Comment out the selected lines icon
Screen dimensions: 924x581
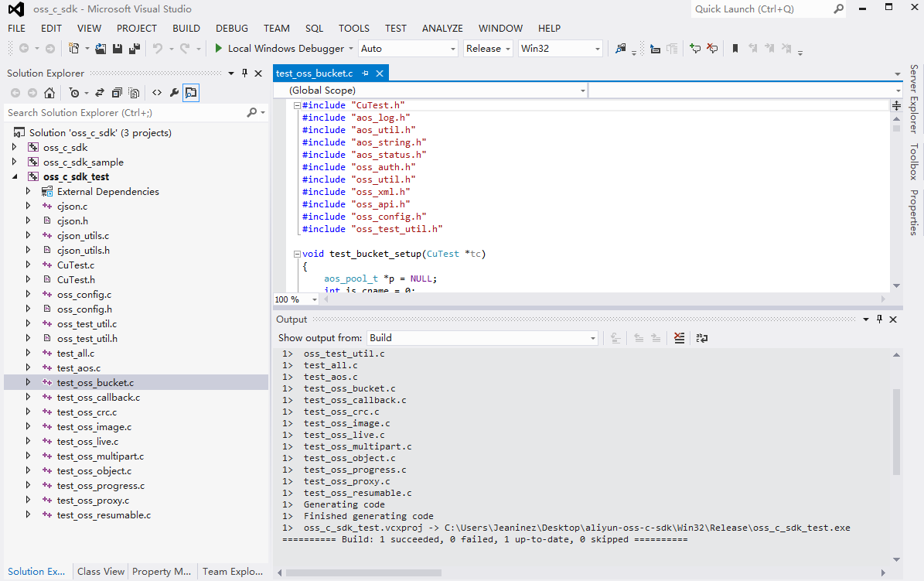695,49
